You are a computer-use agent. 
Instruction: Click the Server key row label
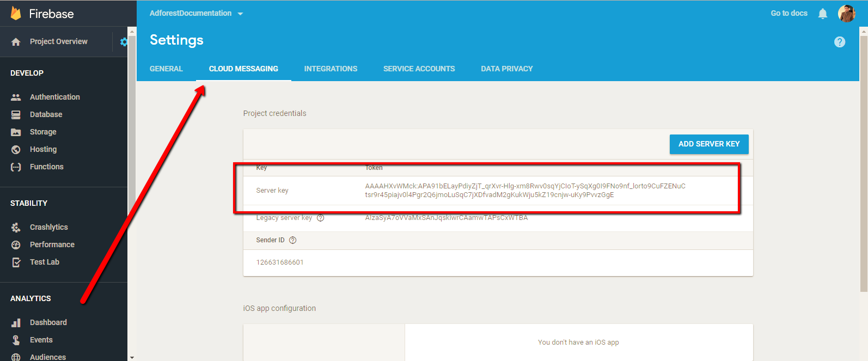click(272, 191)
